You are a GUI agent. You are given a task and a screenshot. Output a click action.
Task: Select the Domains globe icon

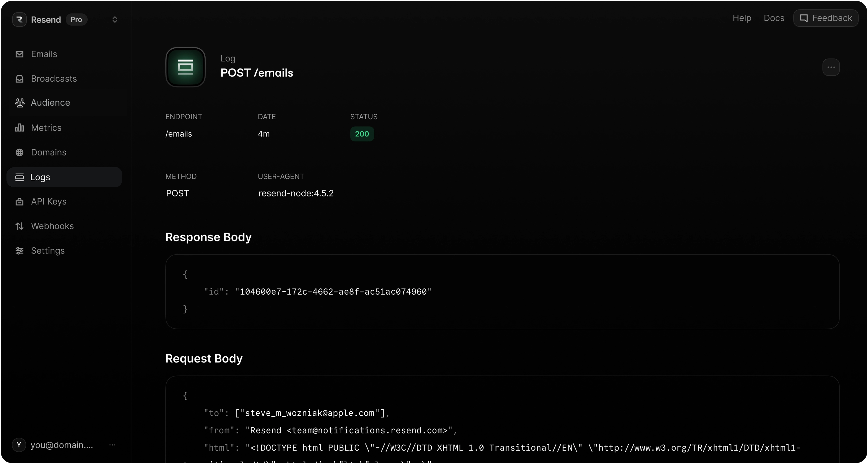(20, 152)
